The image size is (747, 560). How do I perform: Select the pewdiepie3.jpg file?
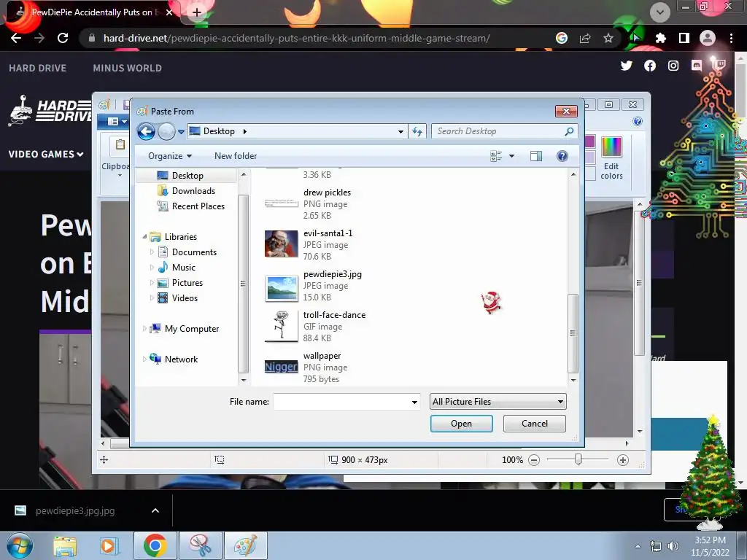tap(314, 286)
